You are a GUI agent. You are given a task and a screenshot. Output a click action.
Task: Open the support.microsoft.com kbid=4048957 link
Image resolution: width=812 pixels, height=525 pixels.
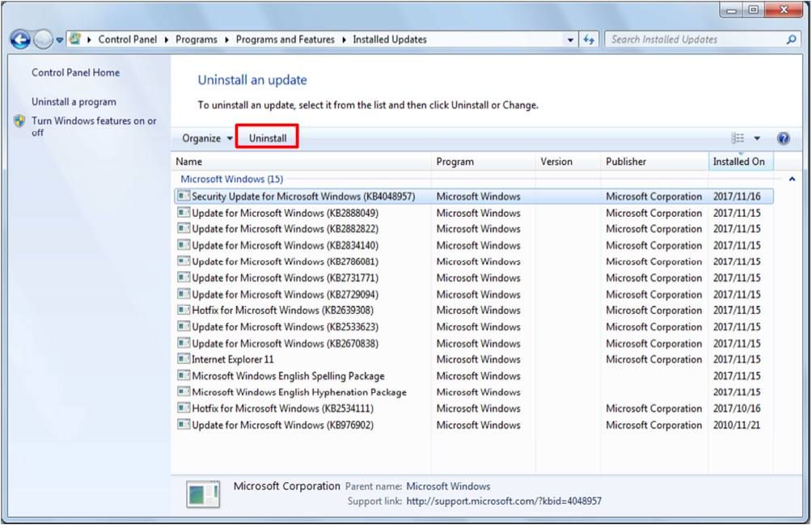(504, 502)
